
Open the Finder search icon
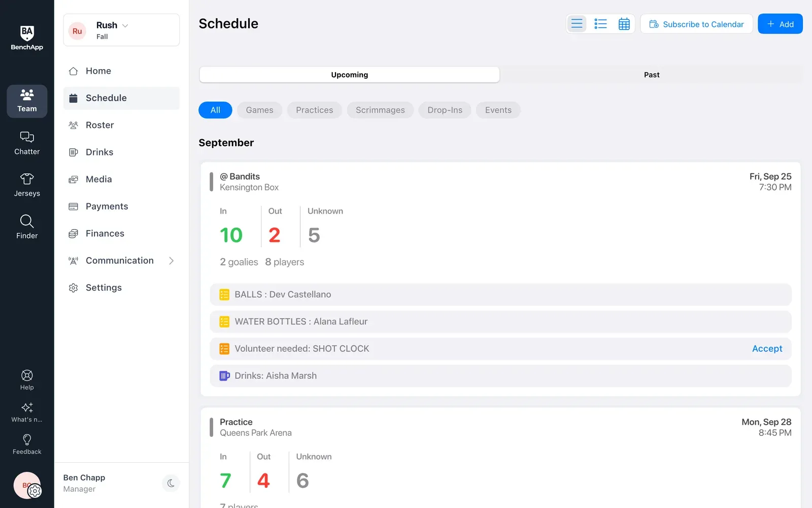27,227
